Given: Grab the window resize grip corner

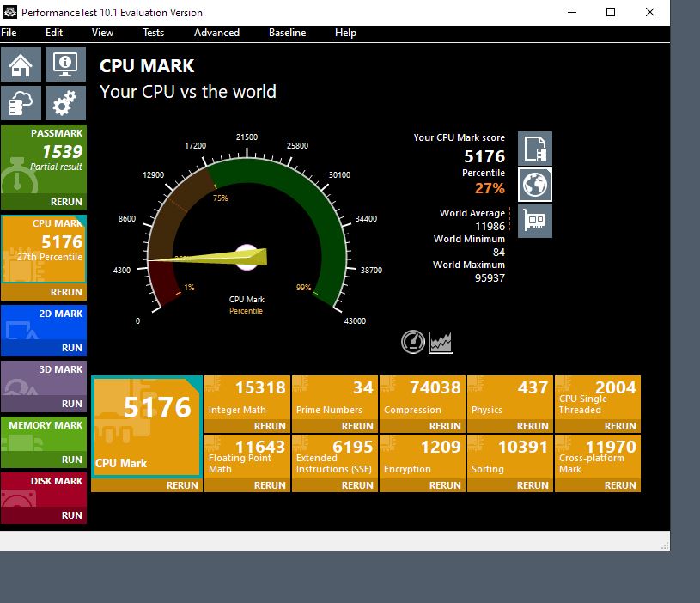Looking at the screenshot, I should click(665, 545).
